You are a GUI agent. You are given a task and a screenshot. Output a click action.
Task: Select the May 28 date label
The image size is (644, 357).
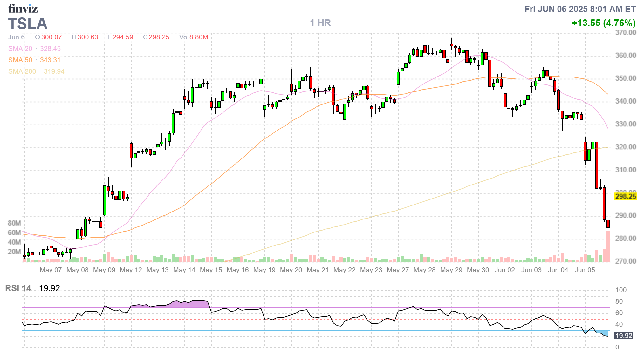425,270
